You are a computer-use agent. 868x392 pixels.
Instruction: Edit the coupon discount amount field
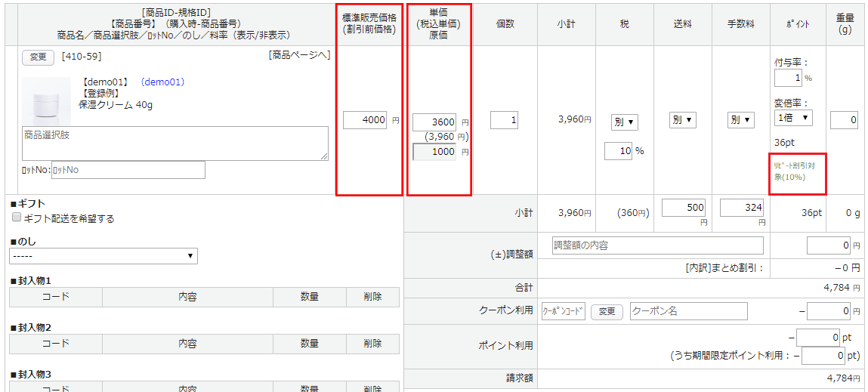pos(828,311)
